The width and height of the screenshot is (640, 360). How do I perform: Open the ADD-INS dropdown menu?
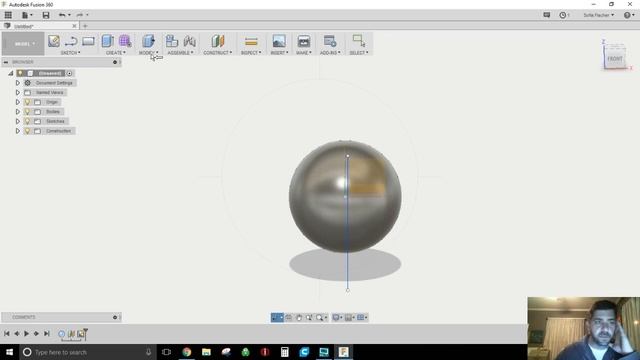click(330, 53)
